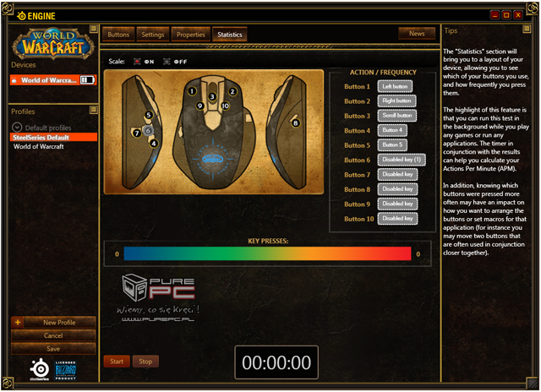This screenshot has height=392, width=541.
Task: Click the Blizzard licensed product logo
Action: (x=65, y=370)
